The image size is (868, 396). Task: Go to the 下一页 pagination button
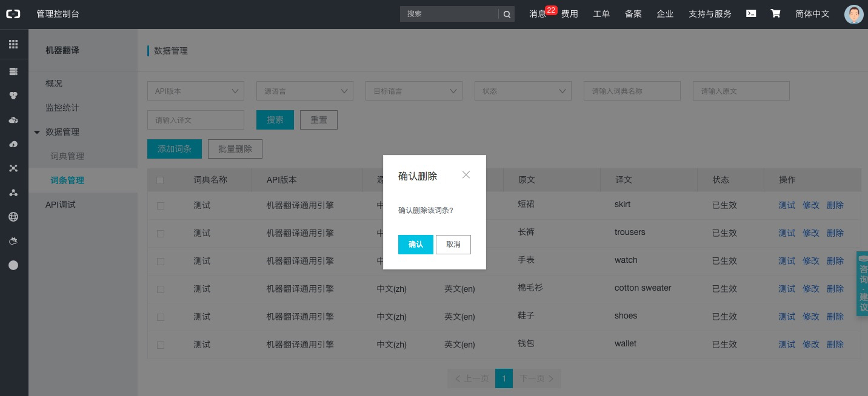point(537,378)
